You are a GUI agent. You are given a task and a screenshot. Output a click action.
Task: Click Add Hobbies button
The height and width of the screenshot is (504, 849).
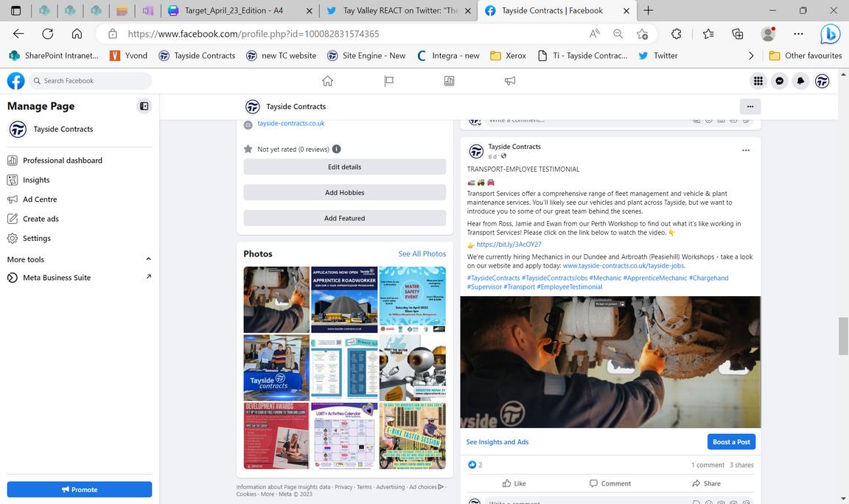click(344, 192)
